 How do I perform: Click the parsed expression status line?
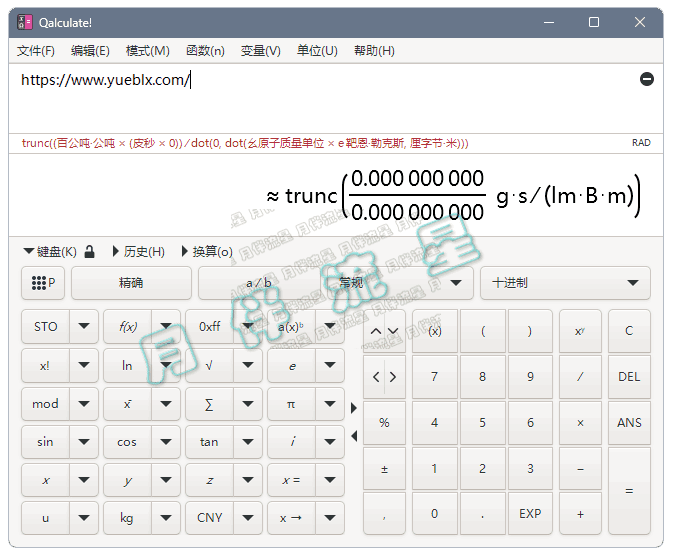(x=245, y=143)
